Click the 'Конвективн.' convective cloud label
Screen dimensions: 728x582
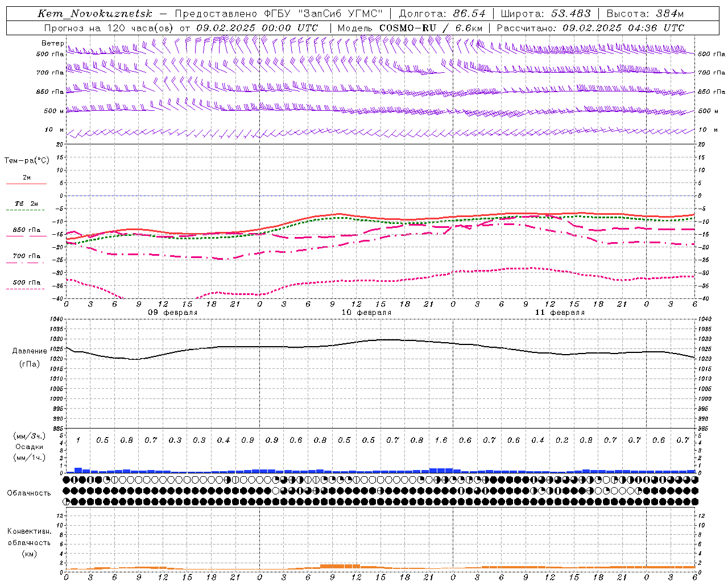pyautogui.click(x=30, y=531)
